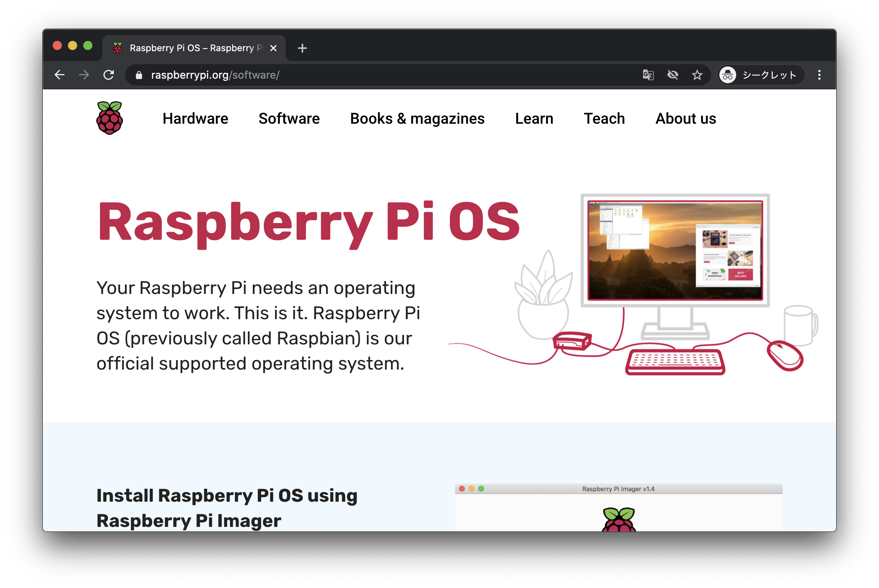Open the Software menu item
The image size is (879, 588).
[289, 119]
